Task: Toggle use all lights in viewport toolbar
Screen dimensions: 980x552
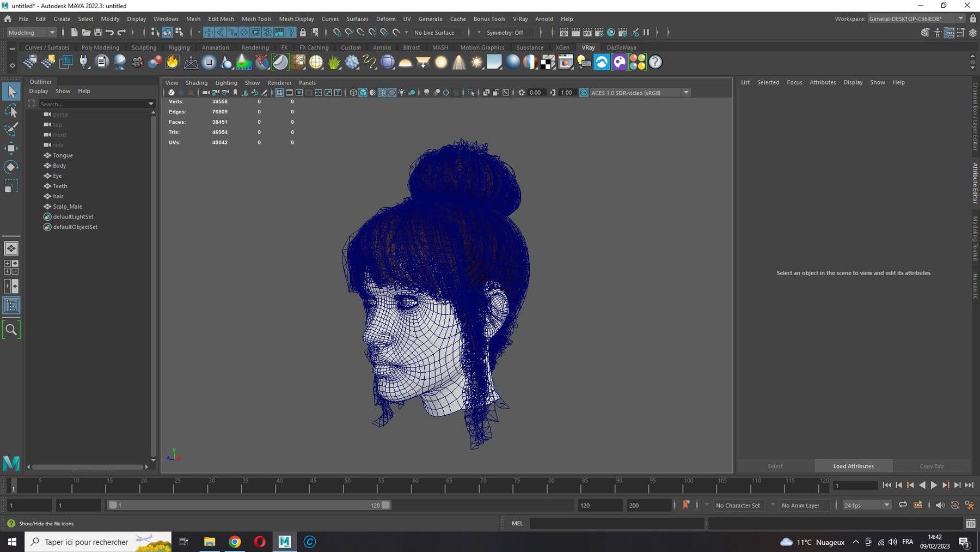Action: click(402, 93)
